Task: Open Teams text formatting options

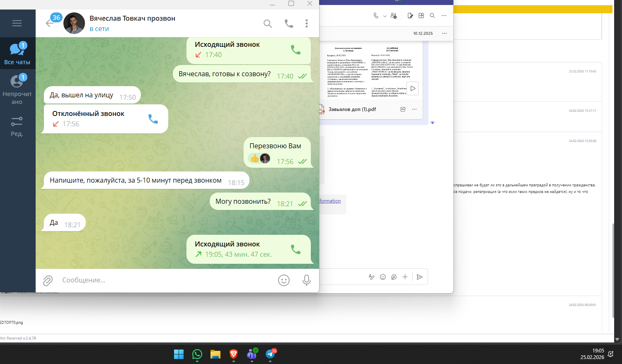Action: 371,277
